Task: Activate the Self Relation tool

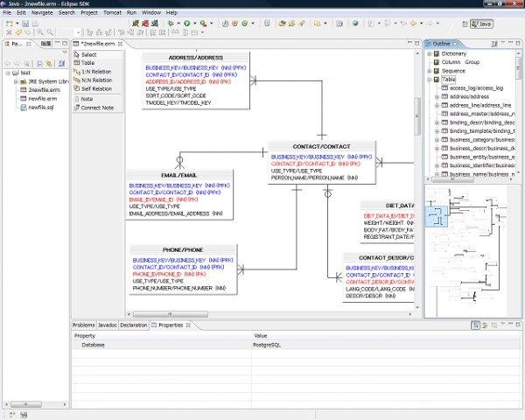Action: click(95, 89)
